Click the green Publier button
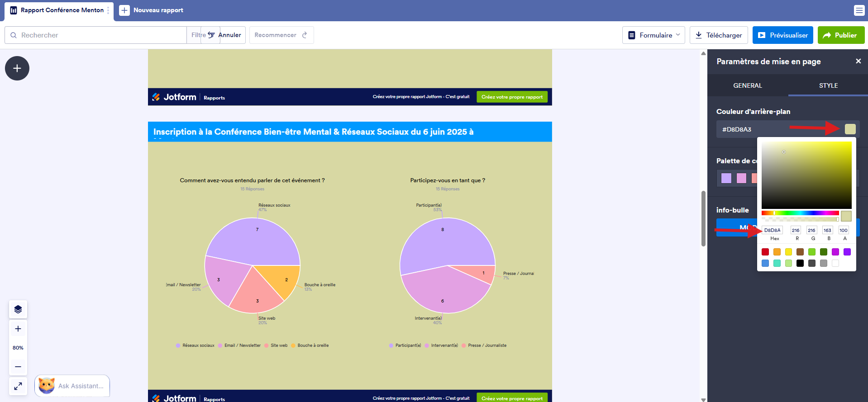Screen dimensions: 868x402 pyautogui.click(x=841, y=35)
